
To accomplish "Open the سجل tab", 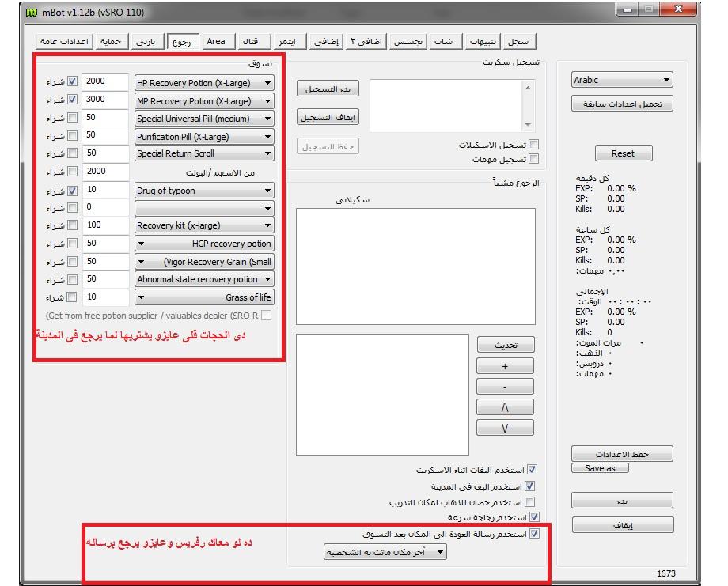I will coord(518,41).
